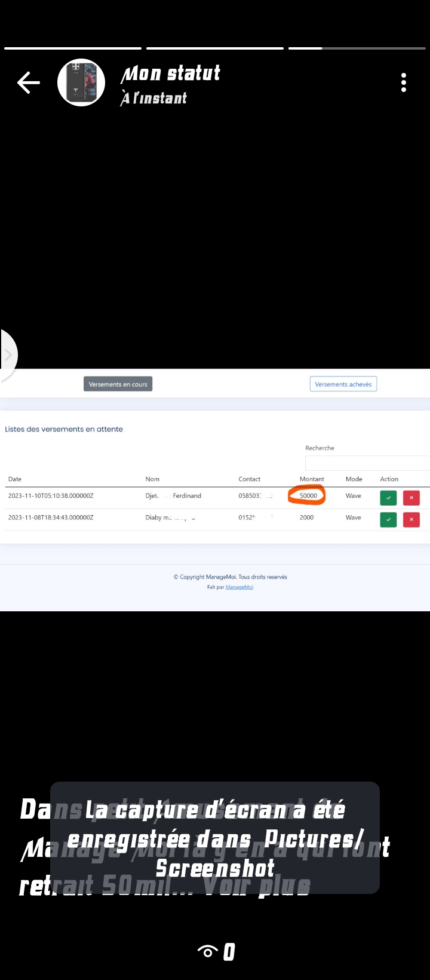This screenshot has height=980, width=430.
Task: Open the three-dot more options menu
Action: pos(404,82)
